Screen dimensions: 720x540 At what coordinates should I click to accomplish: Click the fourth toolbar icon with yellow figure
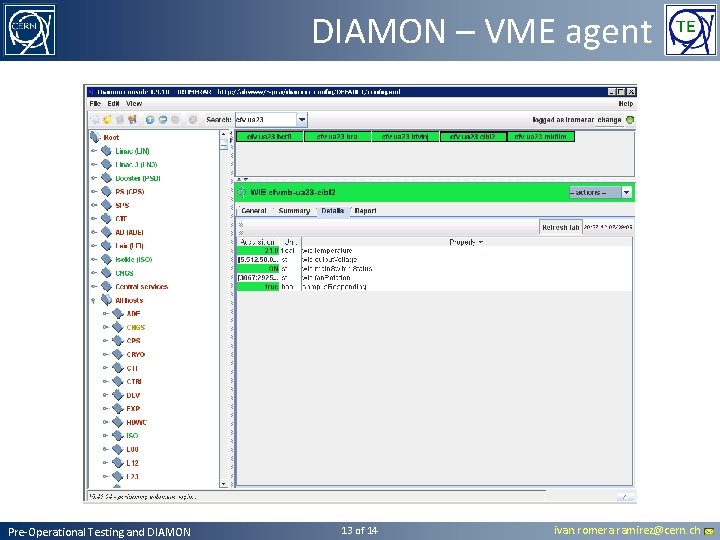(132, 120)
